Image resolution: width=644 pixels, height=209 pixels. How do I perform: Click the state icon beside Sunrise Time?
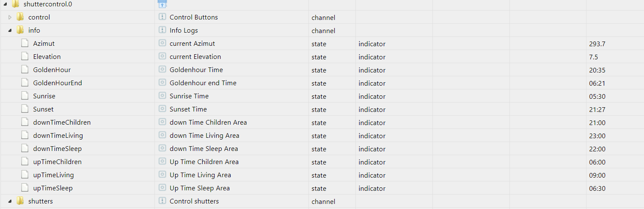162,96
